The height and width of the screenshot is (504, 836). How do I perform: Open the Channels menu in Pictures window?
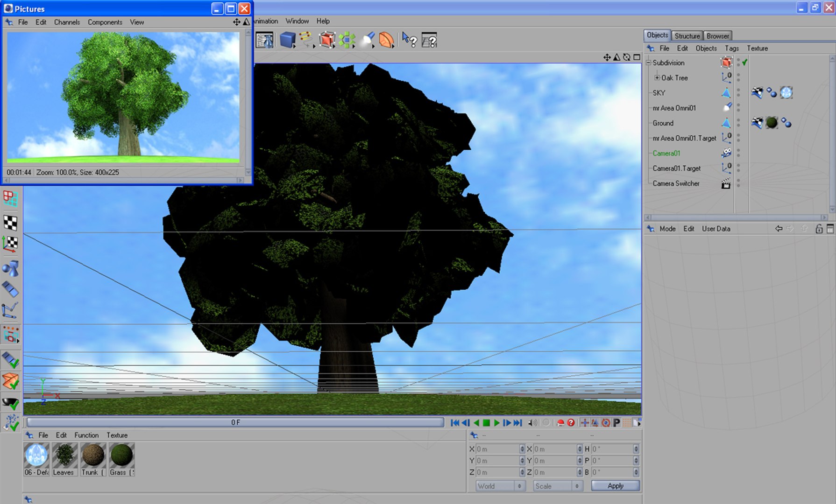click(67, 22)
